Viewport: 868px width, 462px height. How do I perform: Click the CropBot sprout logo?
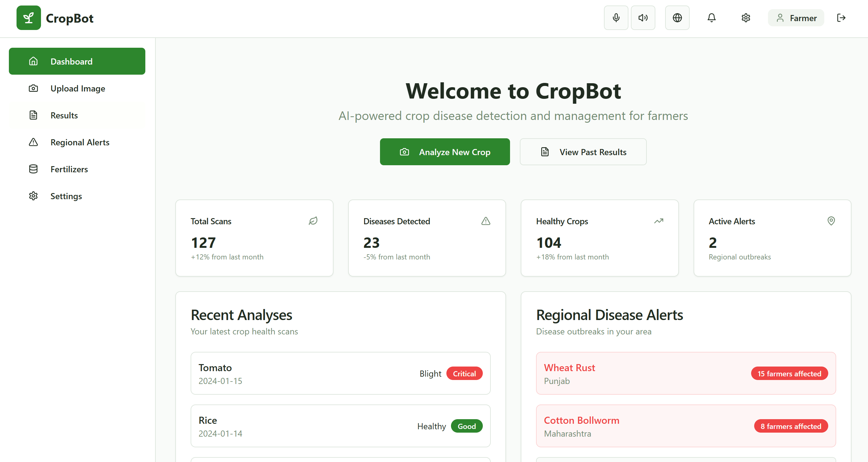(x=29, y=18)
